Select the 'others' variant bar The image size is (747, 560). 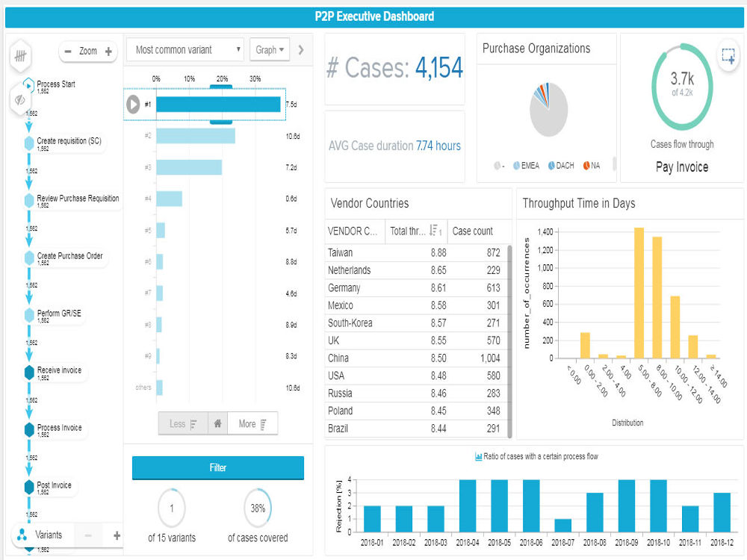[160, 388]
